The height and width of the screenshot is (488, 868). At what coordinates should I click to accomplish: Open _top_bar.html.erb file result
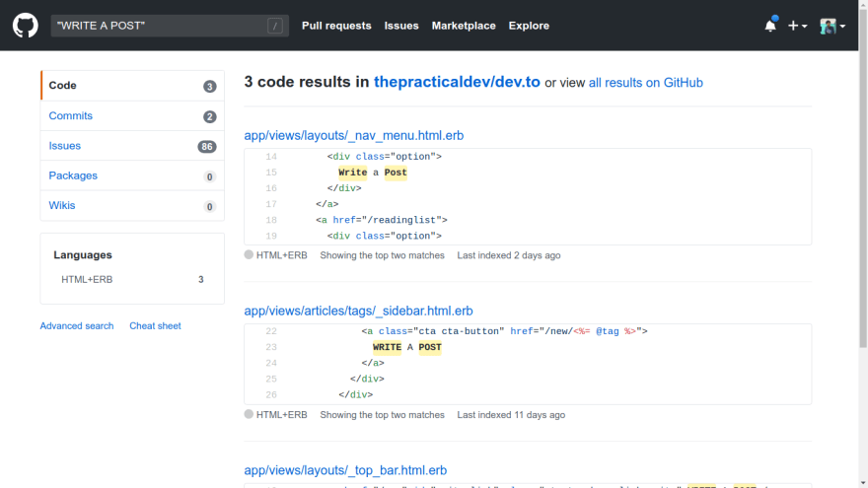coord(345,470)
